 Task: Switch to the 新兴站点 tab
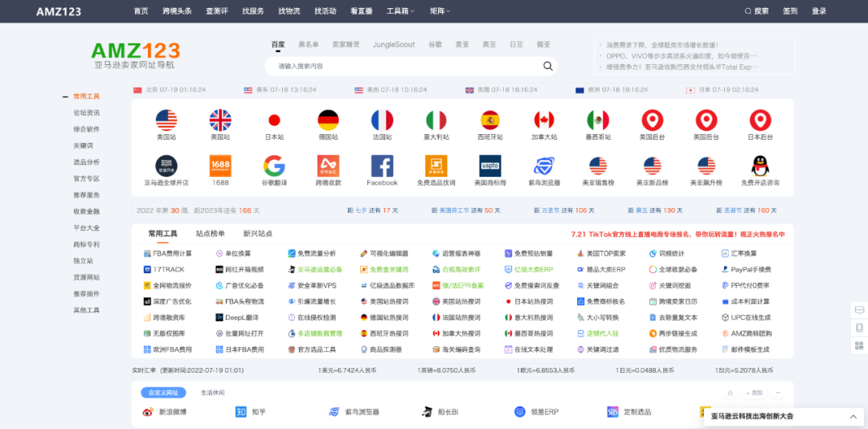point(258,234)
